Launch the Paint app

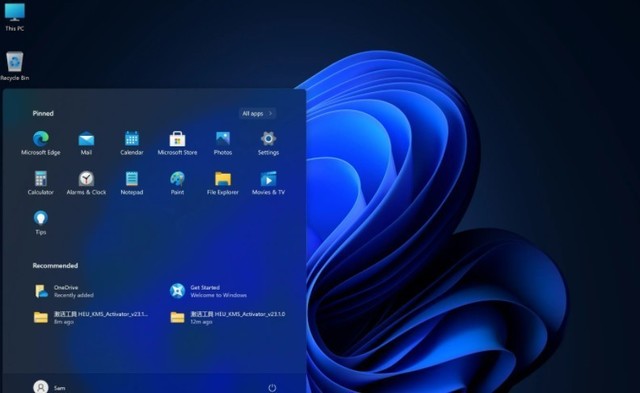(177, 183)
